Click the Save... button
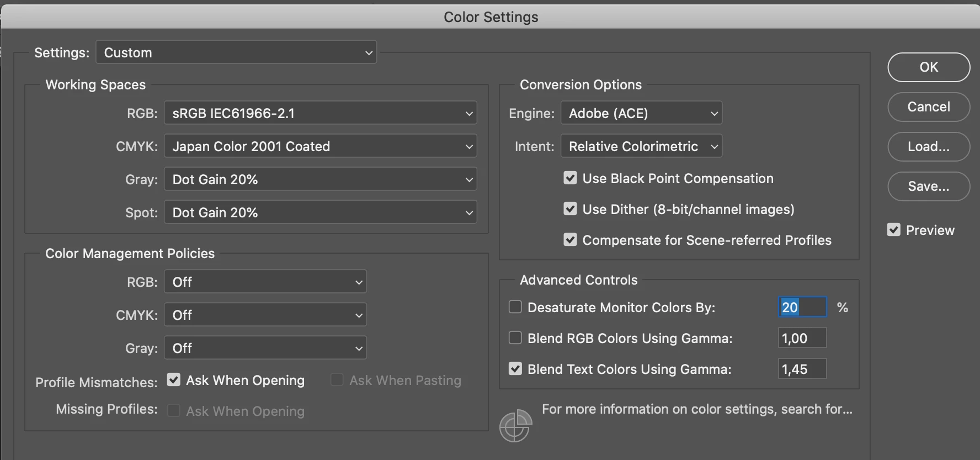This screenshot has width=980, height=460. click(928, 186)
